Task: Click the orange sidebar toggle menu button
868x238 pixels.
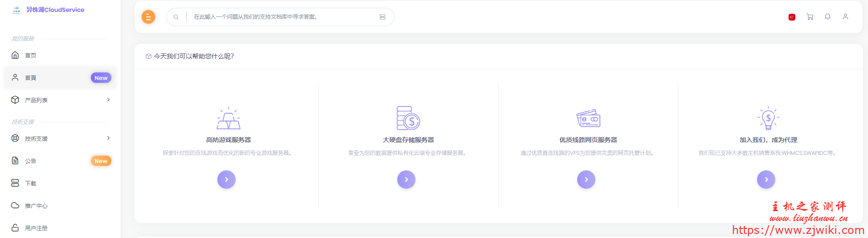Action: (148, 17)
